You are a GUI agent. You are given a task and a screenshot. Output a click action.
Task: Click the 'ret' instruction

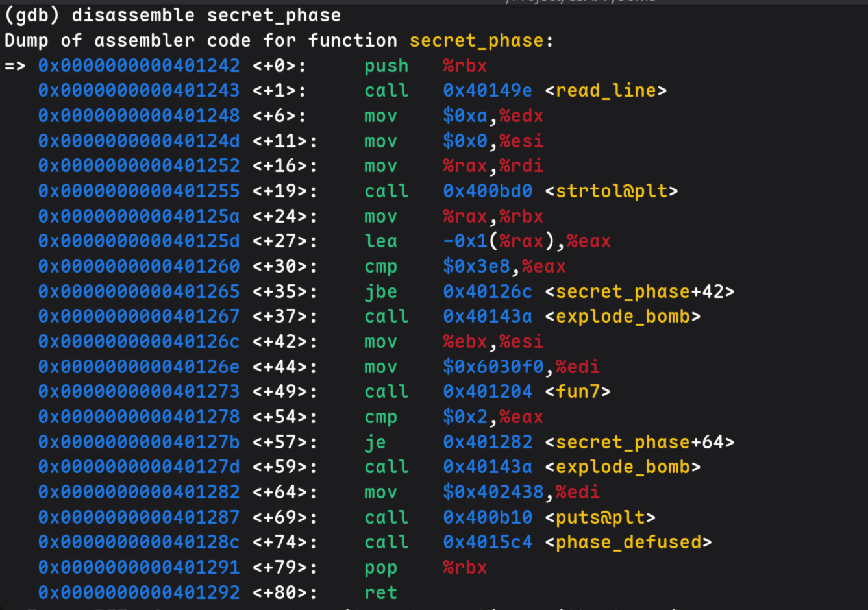tap(381, 592)
